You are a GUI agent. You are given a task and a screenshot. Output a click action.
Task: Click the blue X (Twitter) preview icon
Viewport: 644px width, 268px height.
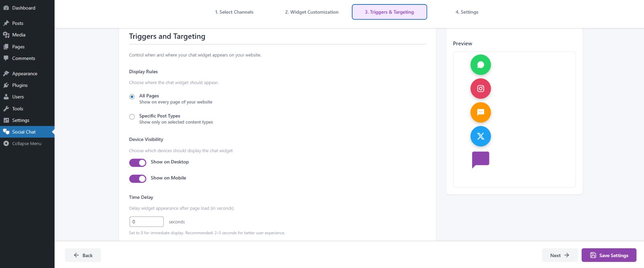[481, 136]
